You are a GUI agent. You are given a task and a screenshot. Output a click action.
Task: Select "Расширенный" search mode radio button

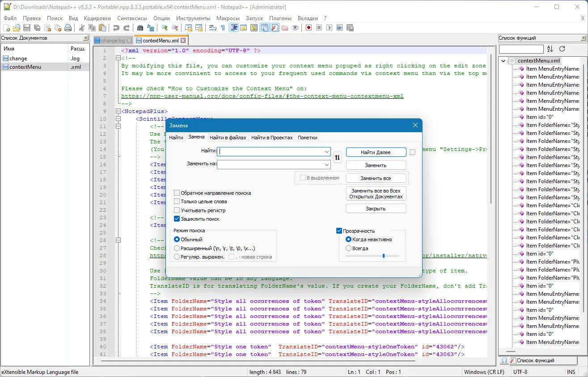pos(177,248)
